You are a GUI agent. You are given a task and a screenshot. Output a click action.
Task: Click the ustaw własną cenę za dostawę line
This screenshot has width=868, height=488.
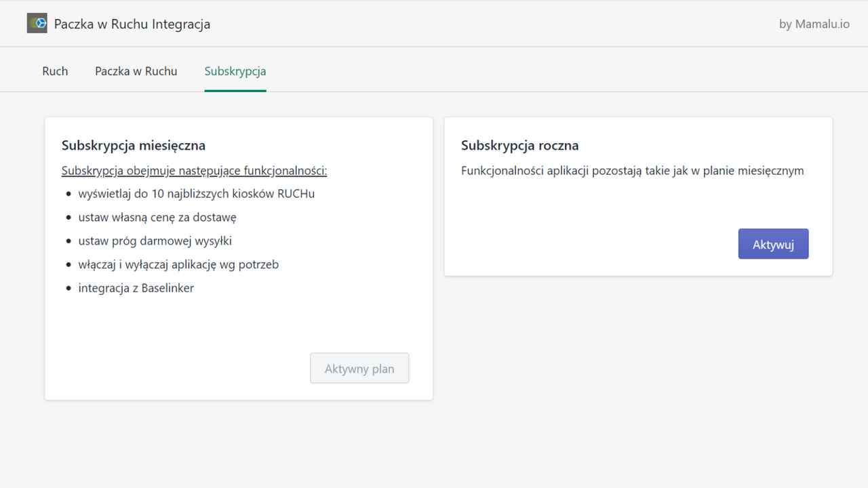[x=157, y=217]
